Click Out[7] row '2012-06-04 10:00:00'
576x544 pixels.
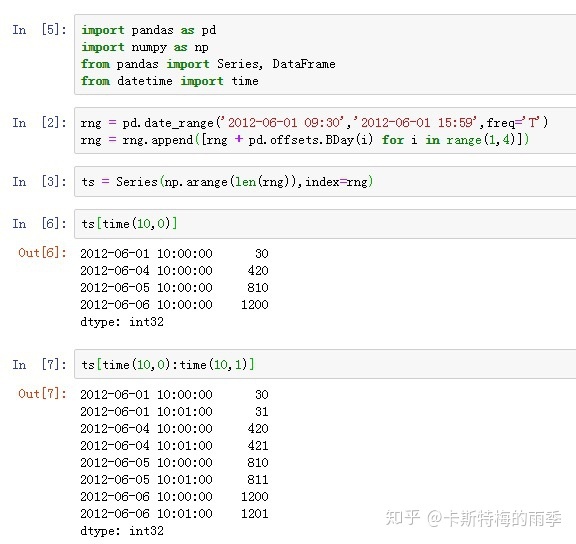coord(174,429)
